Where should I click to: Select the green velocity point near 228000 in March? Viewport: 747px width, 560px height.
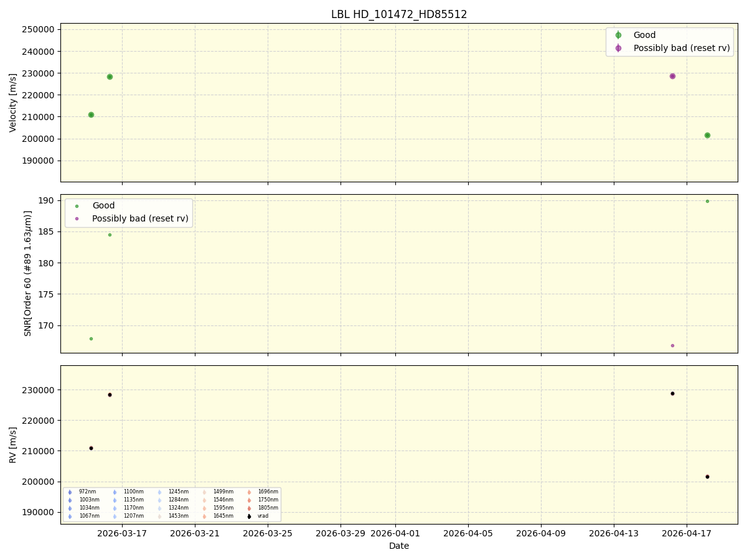[x=110, y=77]
